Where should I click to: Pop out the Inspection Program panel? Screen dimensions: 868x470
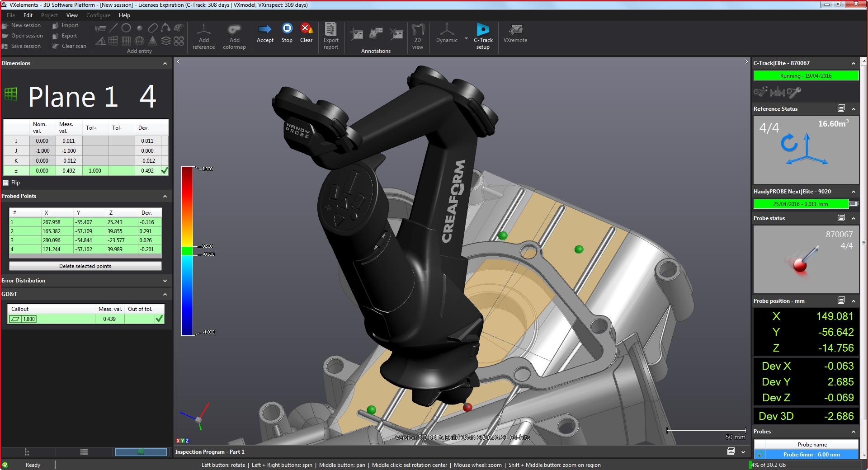coord(731,451)
